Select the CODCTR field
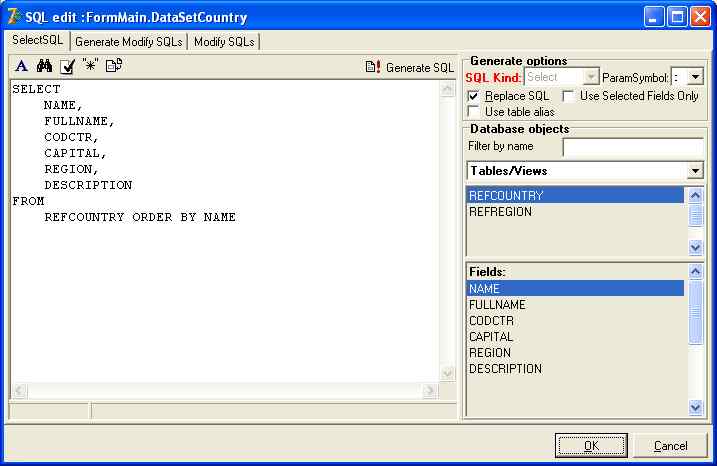This screenshot has width=717, height=466. 575,321
